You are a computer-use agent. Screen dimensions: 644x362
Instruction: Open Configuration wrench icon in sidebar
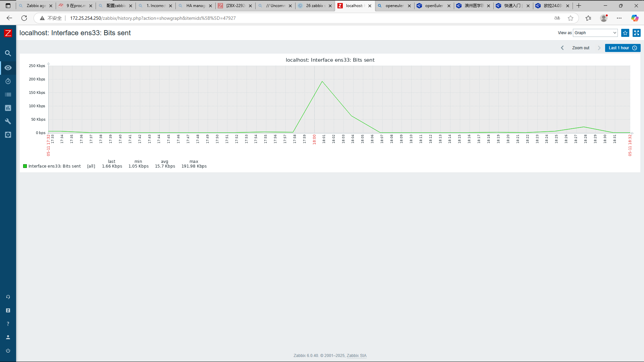(x=8, y=121)
